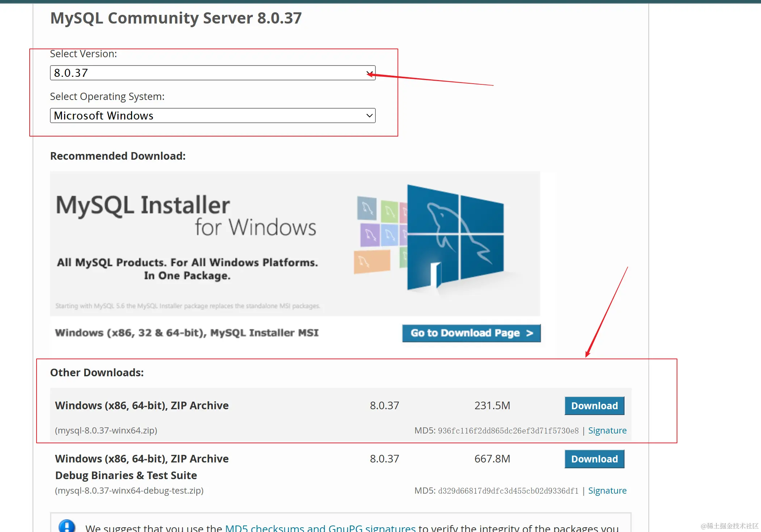The image size is (761, 532).
Task: Download the Debug Binaries & Test Suite
Action: click(x=594, y=459)
